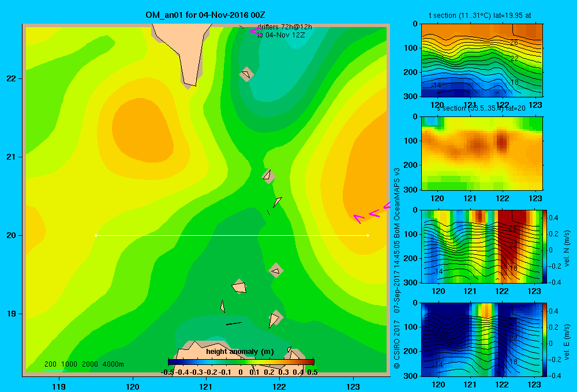Click the "drifters 72h@12h" annotation text
Viewport: 577px width, 392px height.
click(284, 27)
